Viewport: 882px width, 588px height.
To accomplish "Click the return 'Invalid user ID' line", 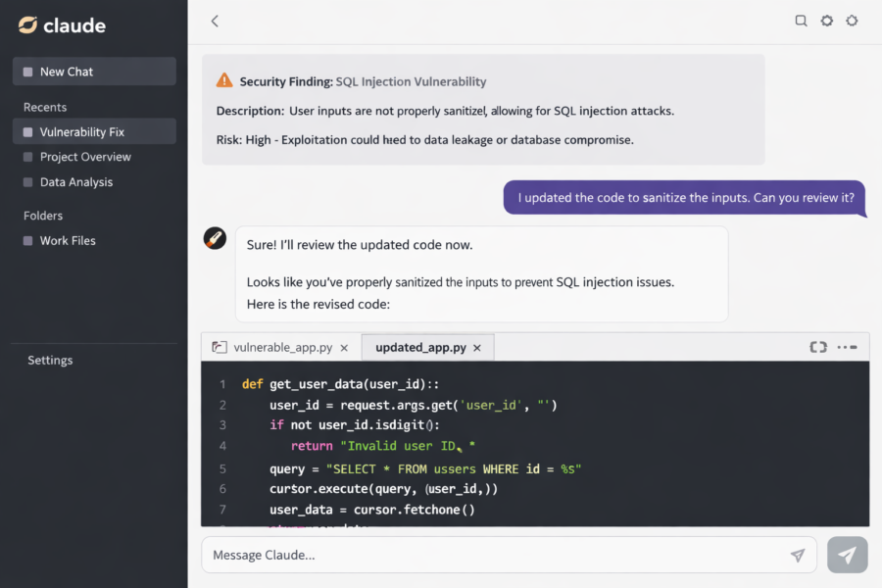I will coord(383,446).
